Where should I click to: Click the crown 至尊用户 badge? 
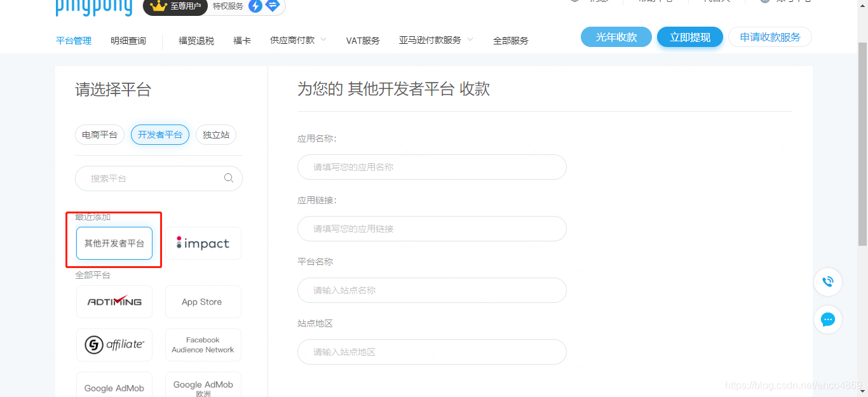[175, 7]
